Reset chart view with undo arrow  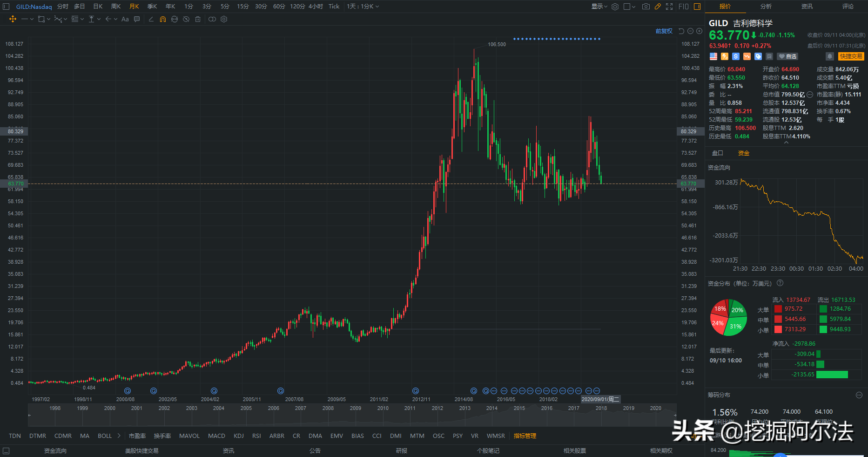pos(681,31)
